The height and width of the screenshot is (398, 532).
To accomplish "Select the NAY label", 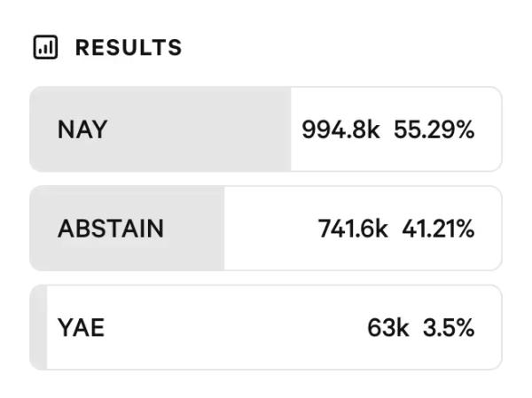I will [x=82, y=129].
